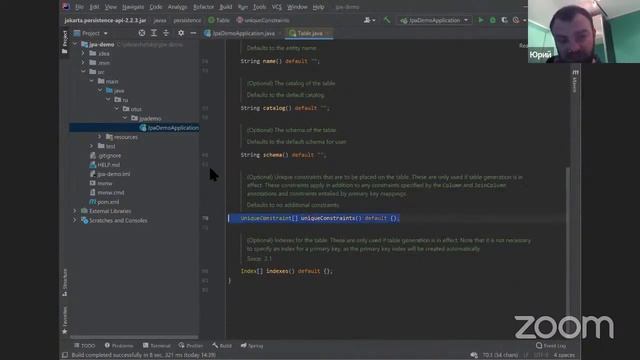Expand the resources folder

[100, 137]
